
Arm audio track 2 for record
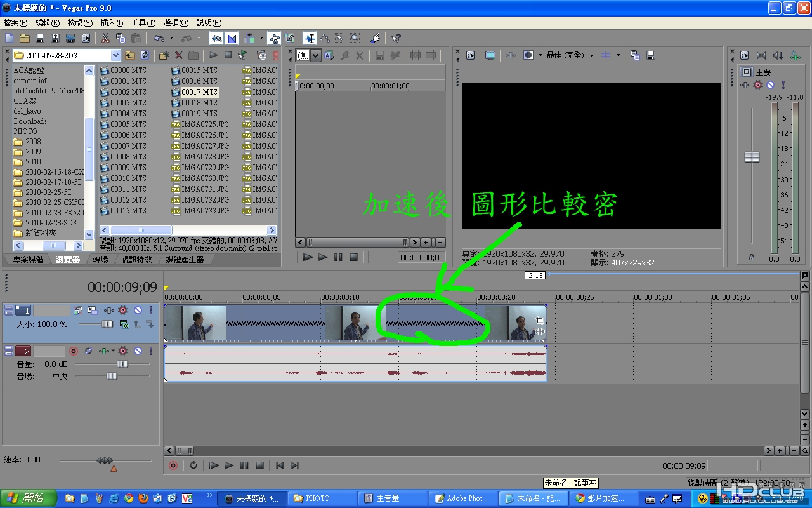pos(73,351)
